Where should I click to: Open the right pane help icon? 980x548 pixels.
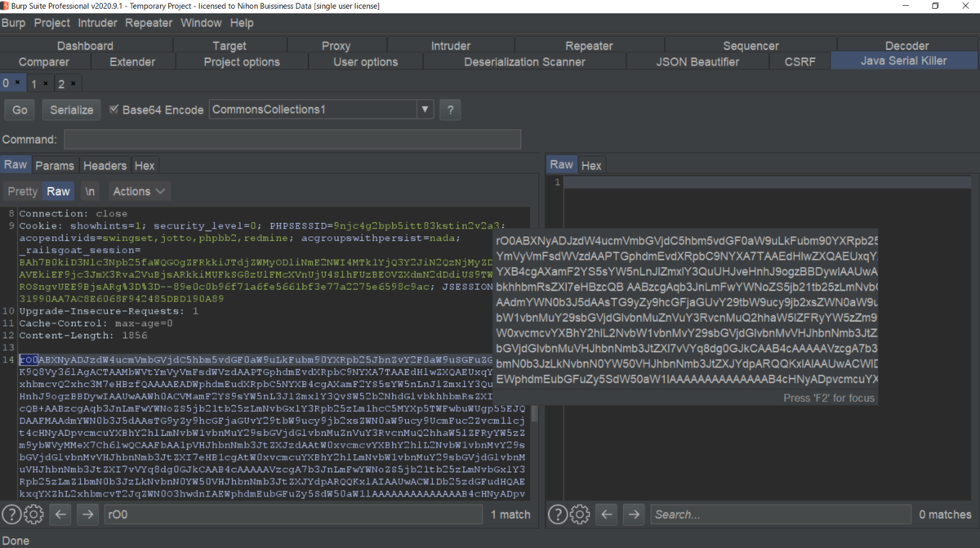[x=558, y=515]
